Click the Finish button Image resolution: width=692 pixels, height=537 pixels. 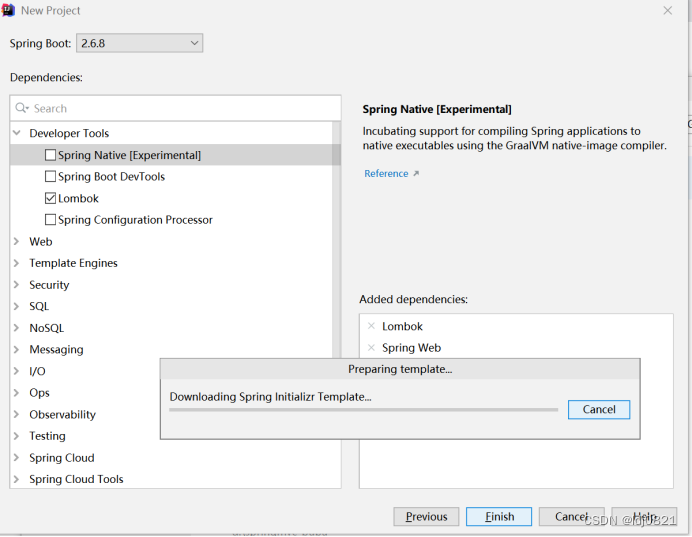499,516
